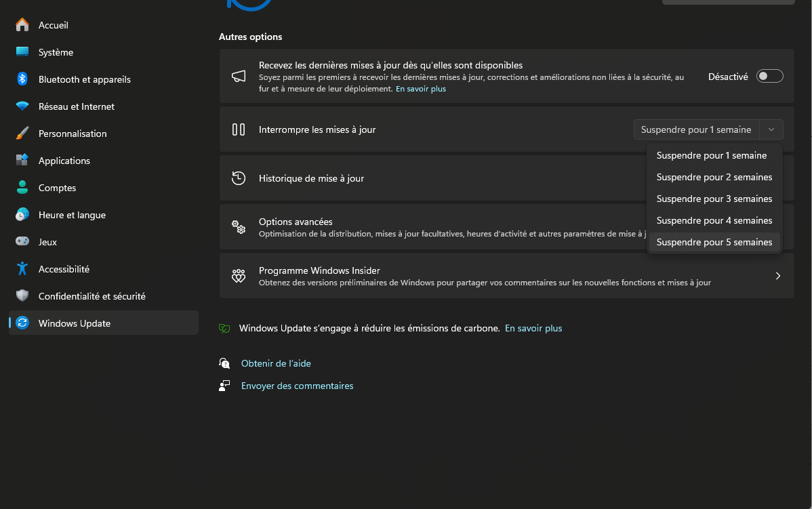Screen dimensions: 812x509
Task: Click the help headset icon
Action: click(x=224, y=363)
